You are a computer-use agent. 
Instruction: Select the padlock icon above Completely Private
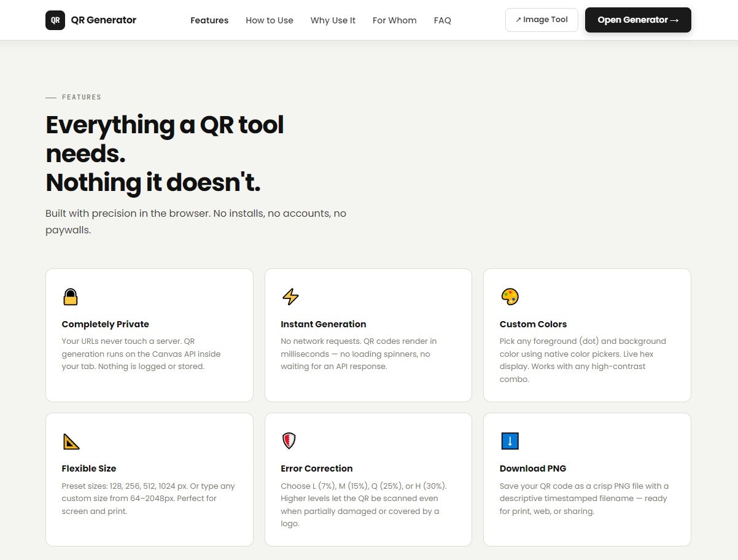pyautogui.click(x=71, y=297)
